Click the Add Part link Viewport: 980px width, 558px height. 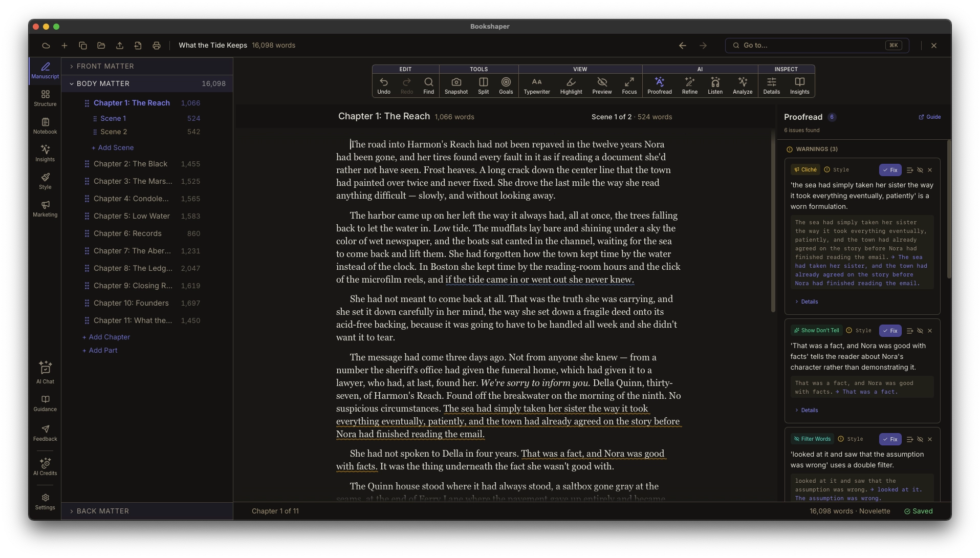(x=100, y=350)
